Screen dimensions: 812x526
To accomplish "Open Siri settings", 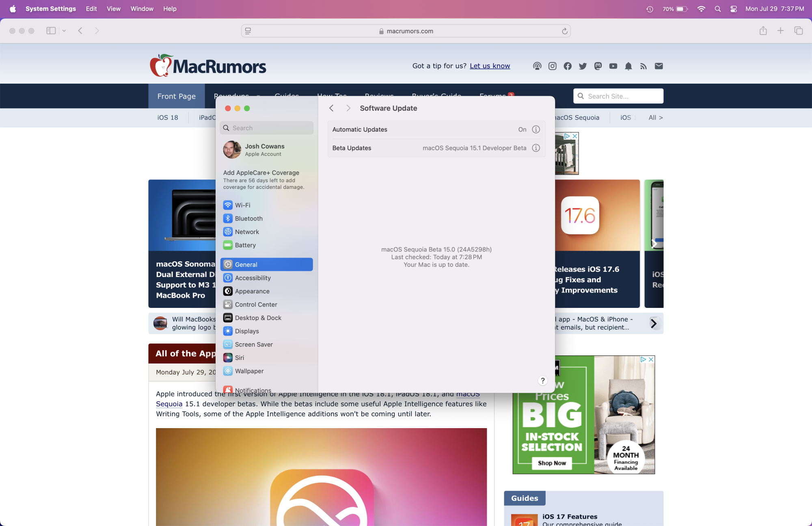I will (239, 358).
